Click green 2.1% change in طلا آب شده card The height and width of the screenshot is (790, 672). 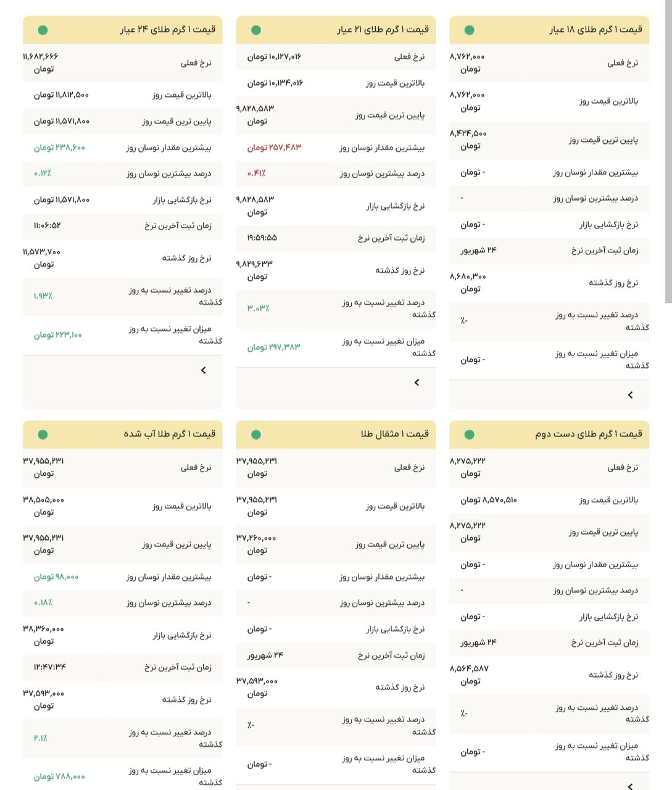pos(40,738)
